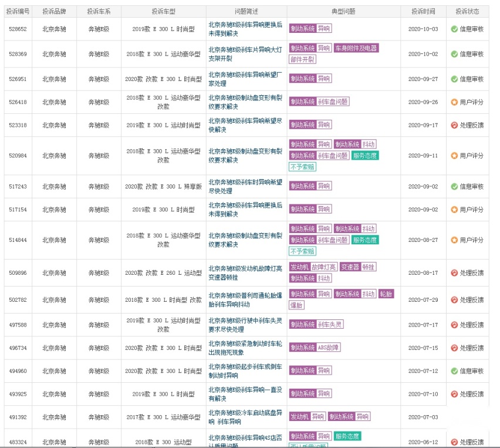Click the 投诉车型 column header
Image resolution: width=500 pixels, height=448 pixels.
pyautogui.click(x=164, y=12)
